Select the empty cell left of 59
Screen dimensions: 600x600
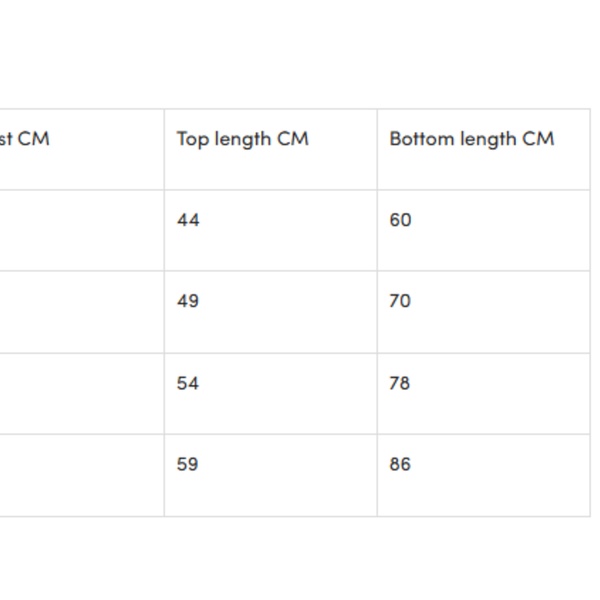(80, 475)
